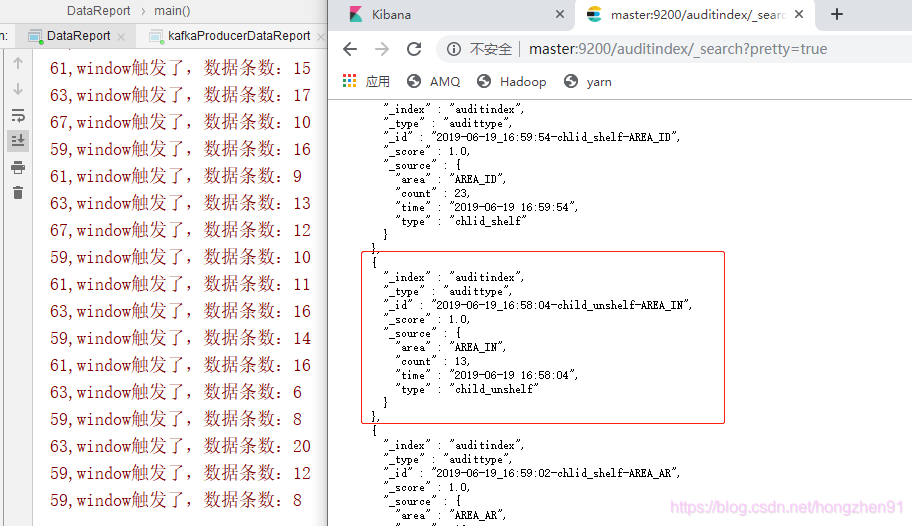Toggle soft-wrap icon in console gutter
912x526 pixels.
[x=18, y=115]
